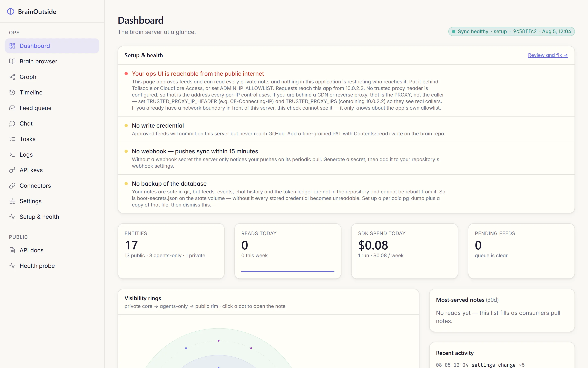Click the reads-today sparkline bar

(x=288, y=271)
